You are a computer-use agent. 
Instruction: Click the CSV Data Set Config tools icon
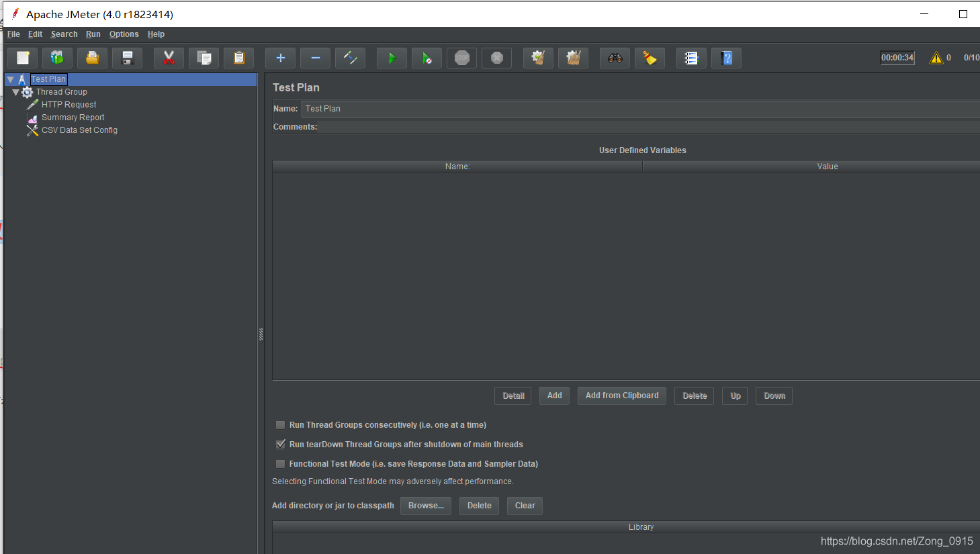point(32,130)
